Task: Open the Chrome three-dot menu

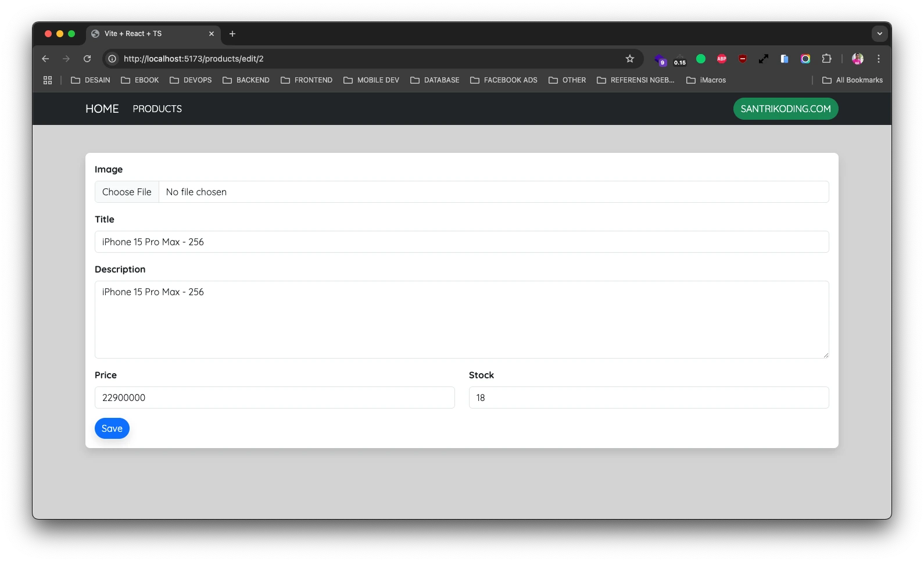Action: (879, 59)
